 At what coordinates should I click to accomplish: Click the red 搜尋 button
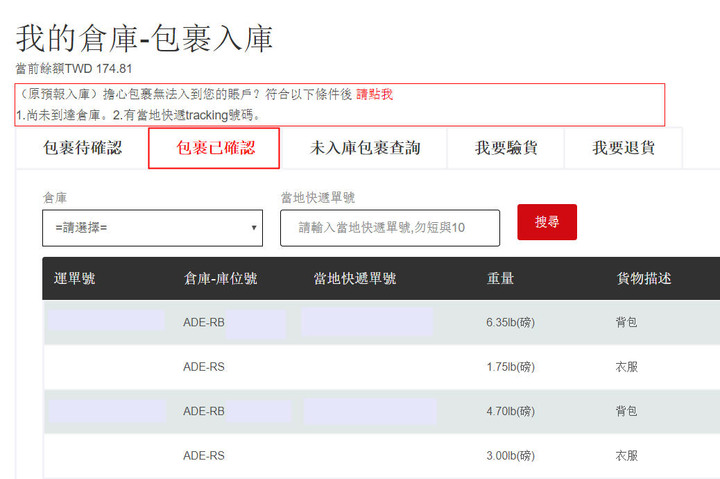[x=547, y=222]
